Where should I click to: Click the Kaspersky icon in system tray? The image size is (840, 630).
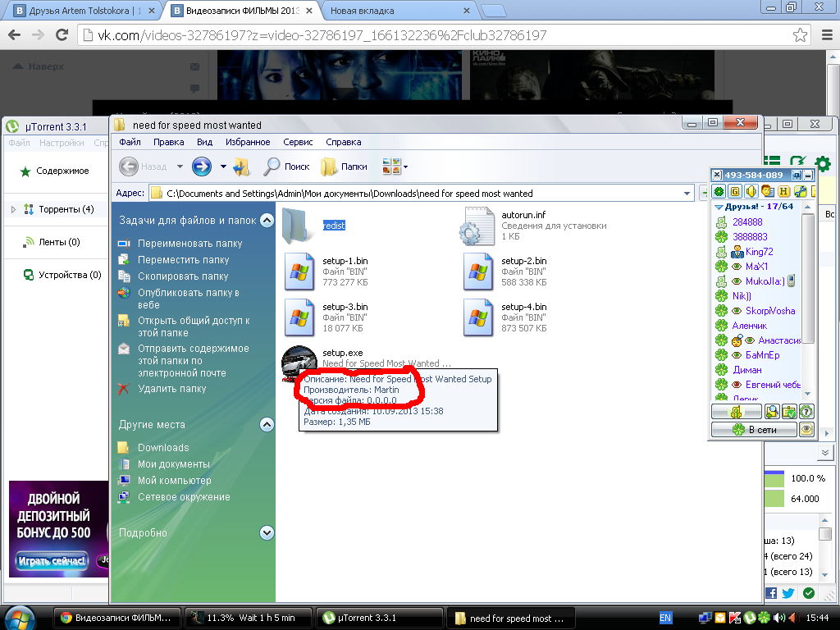point(735,618)
